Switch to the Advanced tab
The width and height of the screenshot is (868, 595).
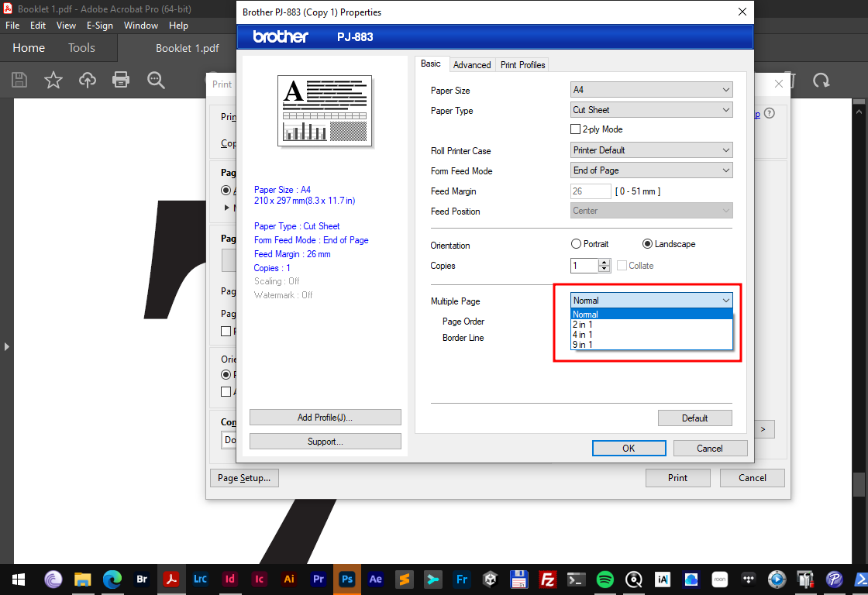(x=472, y=64)
